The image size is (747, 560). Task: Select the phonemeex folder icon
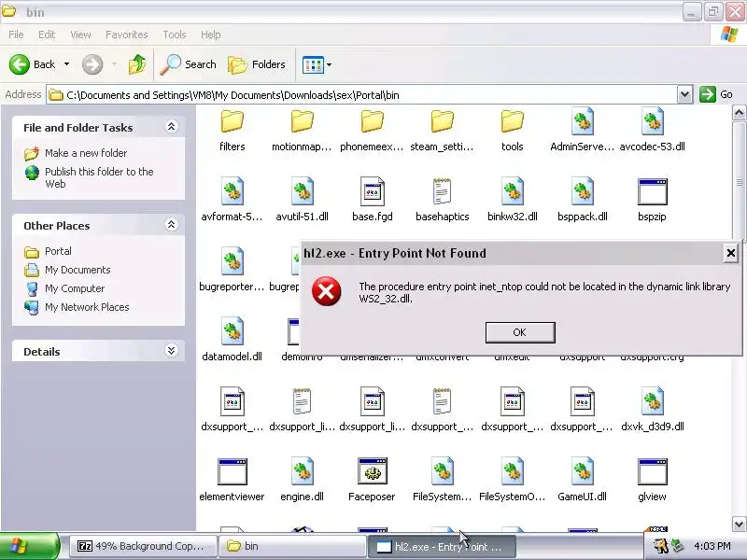coord(372,121)
